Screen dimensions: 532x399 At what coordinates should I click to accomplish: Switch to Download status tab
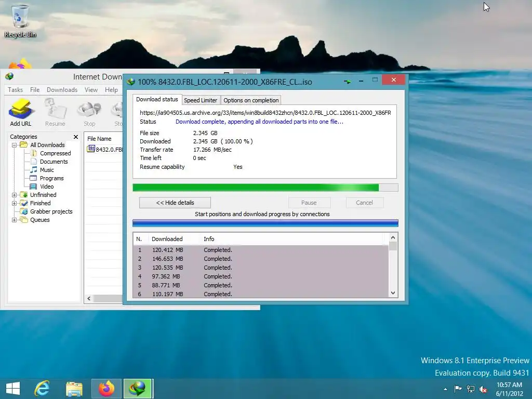point(157,99)
